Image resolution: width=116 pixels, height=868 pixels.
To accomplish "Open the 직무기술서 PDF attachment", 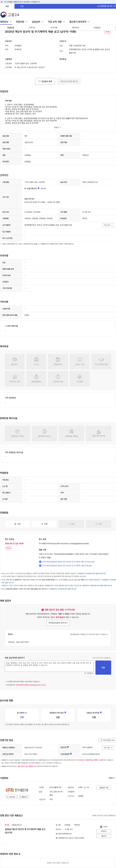I will [x=67, y=562].
